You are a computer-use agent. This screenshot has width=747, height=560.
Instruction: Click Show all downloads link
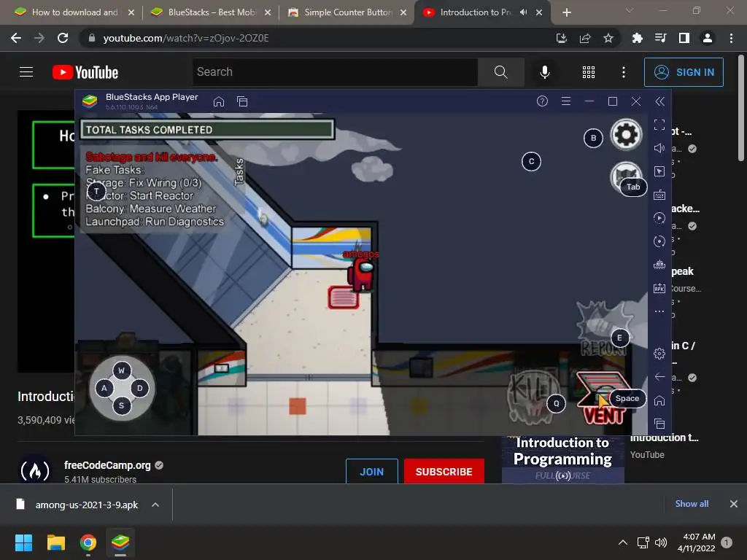pyautogui.click(x=692, y=504)
